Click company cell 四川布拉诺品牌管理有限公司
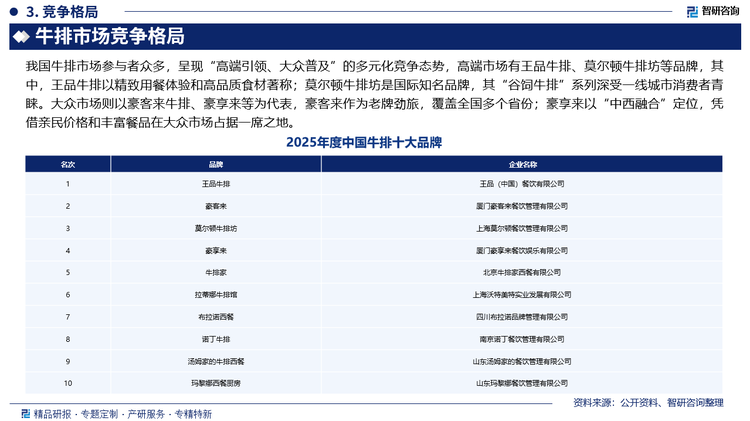 point(522,317)
